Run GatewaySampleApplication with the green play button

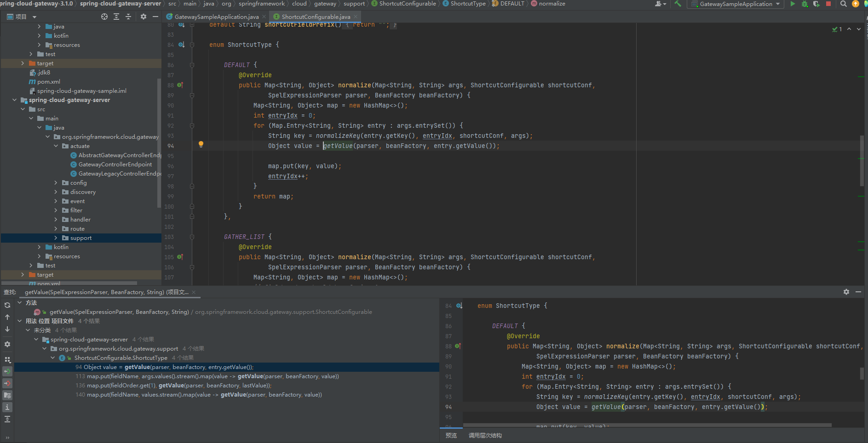click(x=793, y=4)
